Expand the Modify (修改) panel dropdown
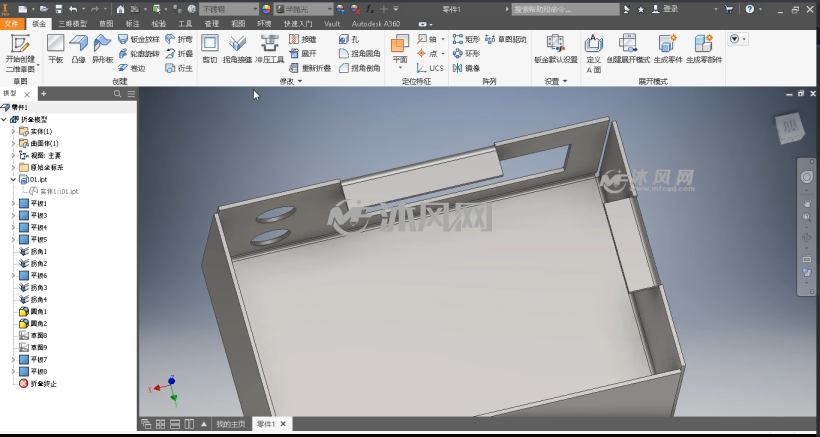This screenshot has height=437, width=820. click(x=291, y=82)
